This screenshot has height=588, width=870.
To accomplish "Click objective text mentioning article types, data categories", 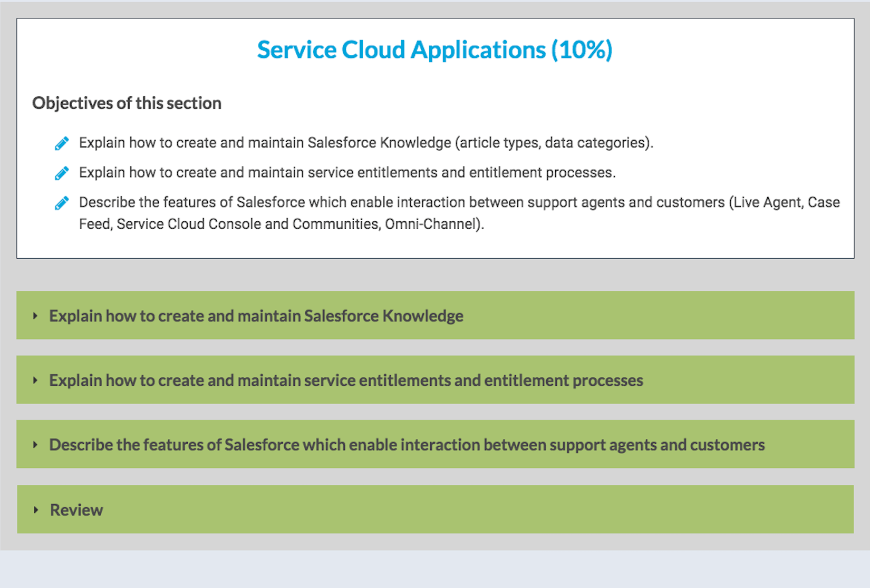I will click(x=366, y=143).
